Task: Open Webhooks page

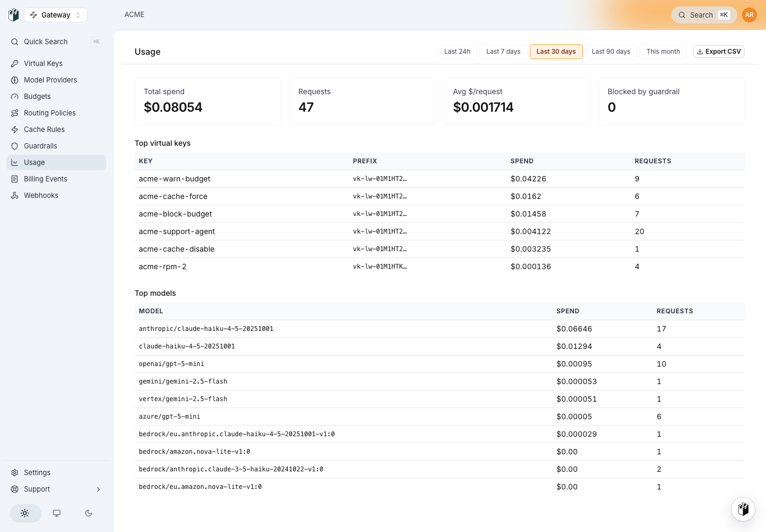Action: [56, 195]
